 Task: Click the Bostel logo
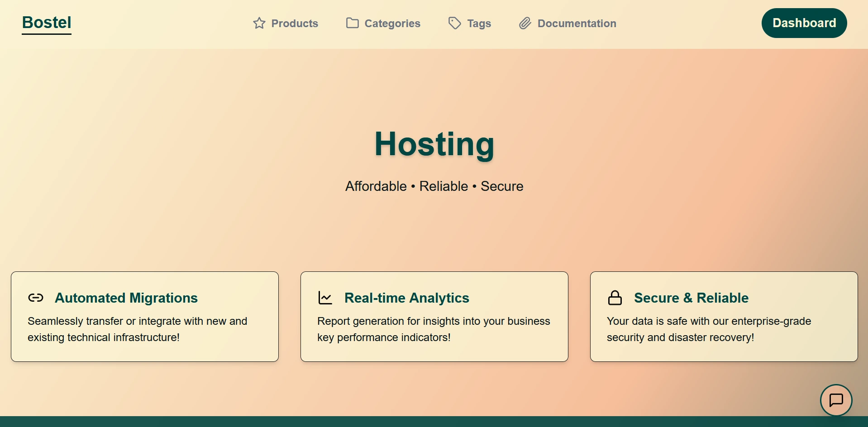tap(47, 23)
